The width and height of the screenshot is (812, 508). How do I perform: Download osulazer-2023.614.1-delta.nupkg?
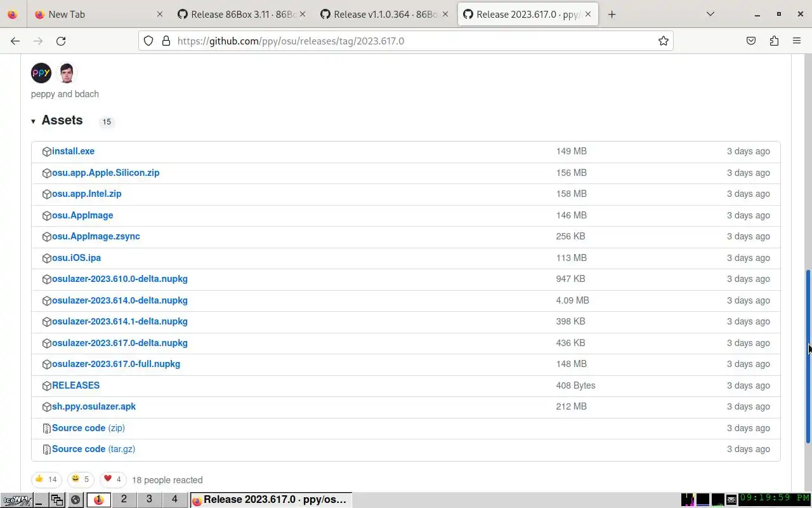point(120,321)
